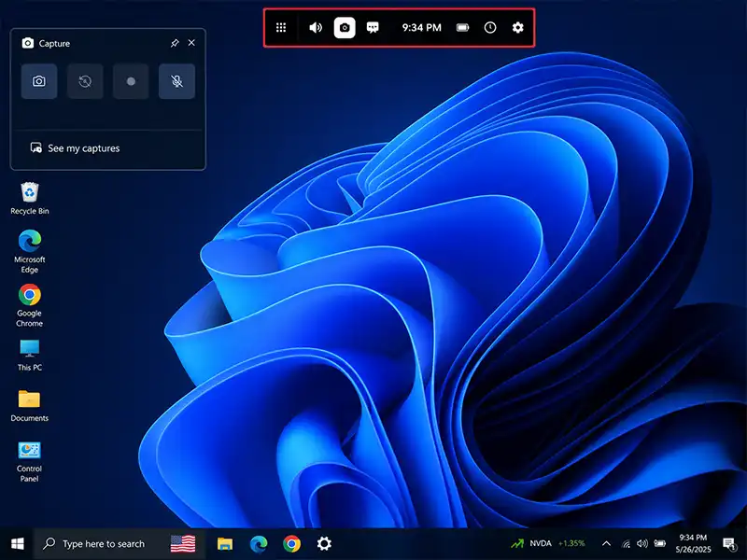Expand the hidden system tray icons
The image size is (747, 560).
(x=606, y=543)
